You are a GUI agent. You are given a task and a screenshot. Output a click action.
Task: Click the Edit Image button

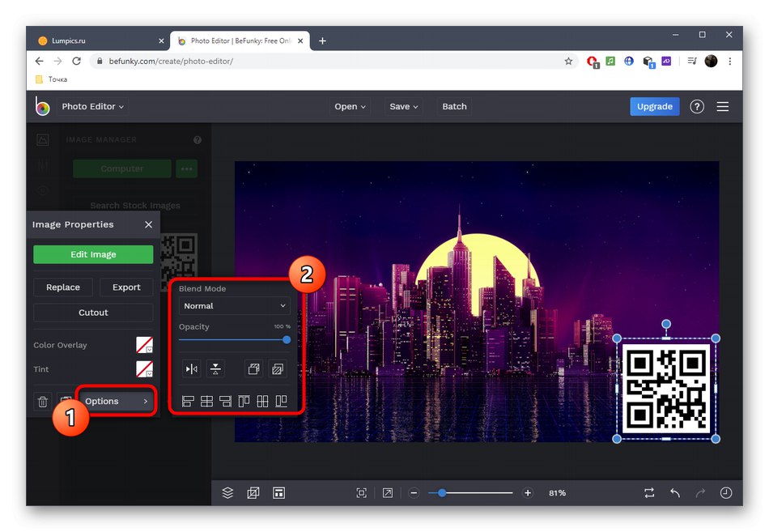(x=93, y=254)
